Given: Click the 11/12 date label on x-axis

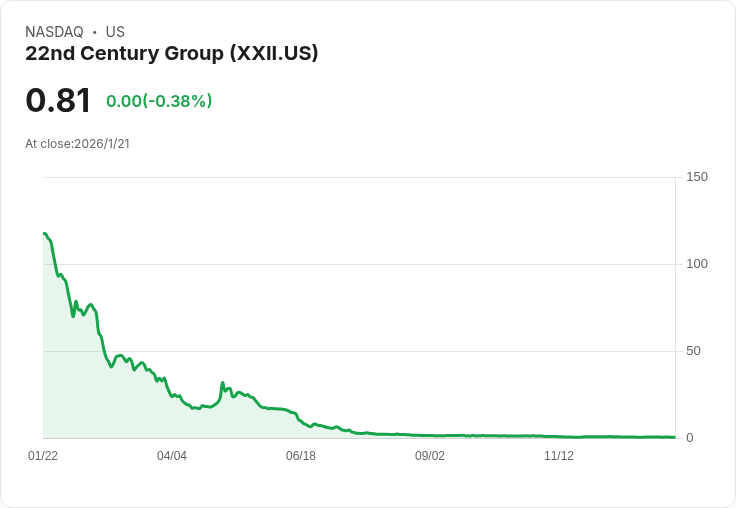Looking at the screenshot, I should pos(559,456).
